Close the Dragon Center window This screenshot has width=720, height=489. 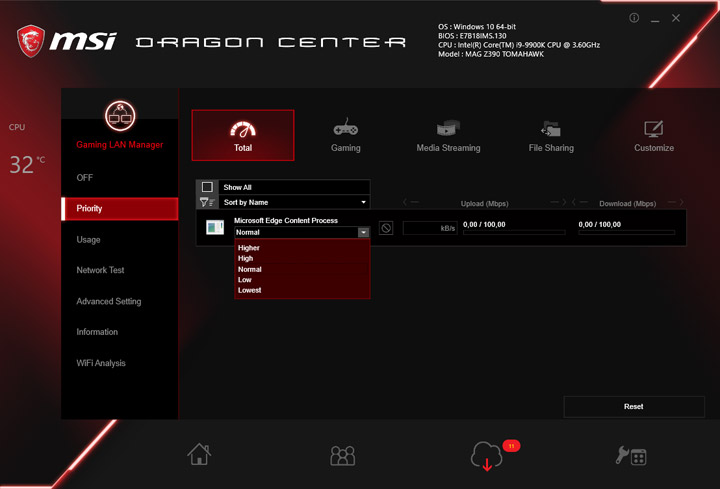[676, 18]
